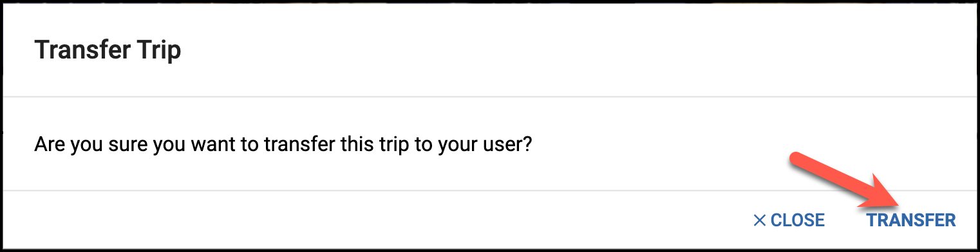Dismiss dialog using the X CLOSE control
The height and width of the screenshot is (252, 980).
(x=789, y=221)
